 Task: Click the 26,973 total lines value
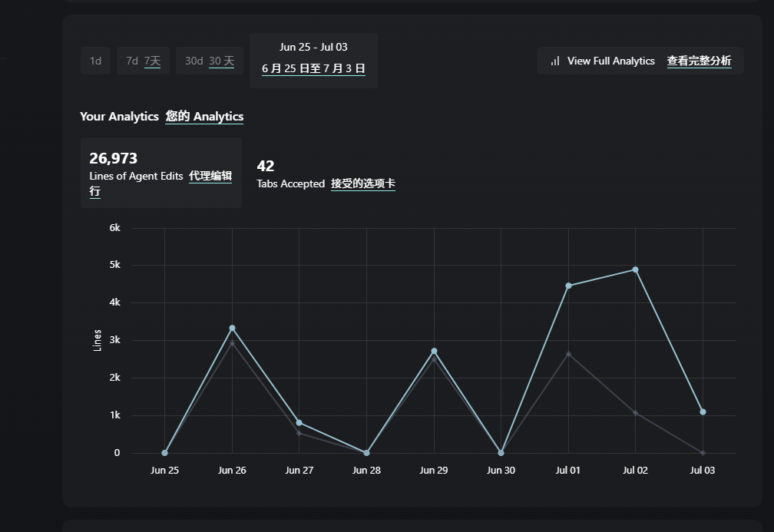tap(113, 158)
